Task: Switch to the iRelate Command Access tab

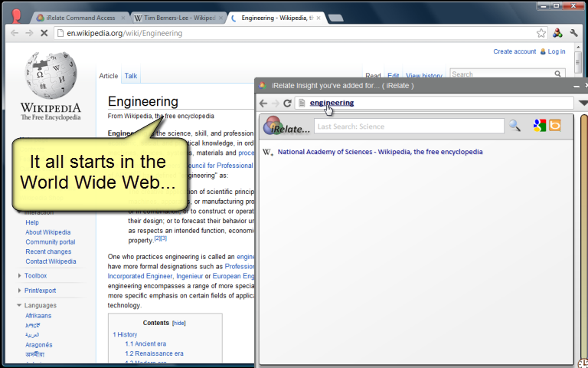Action: point(80,18)
